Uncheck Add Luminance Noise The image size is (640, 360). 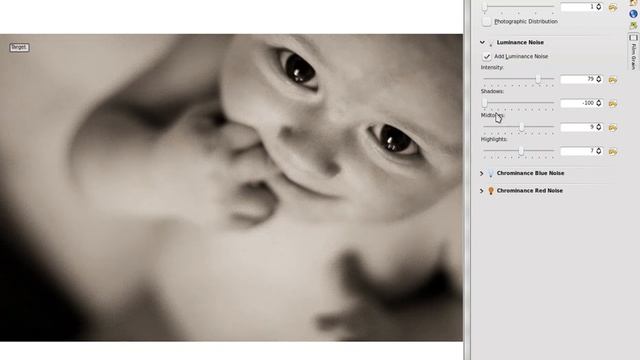[x=486, y=56]
